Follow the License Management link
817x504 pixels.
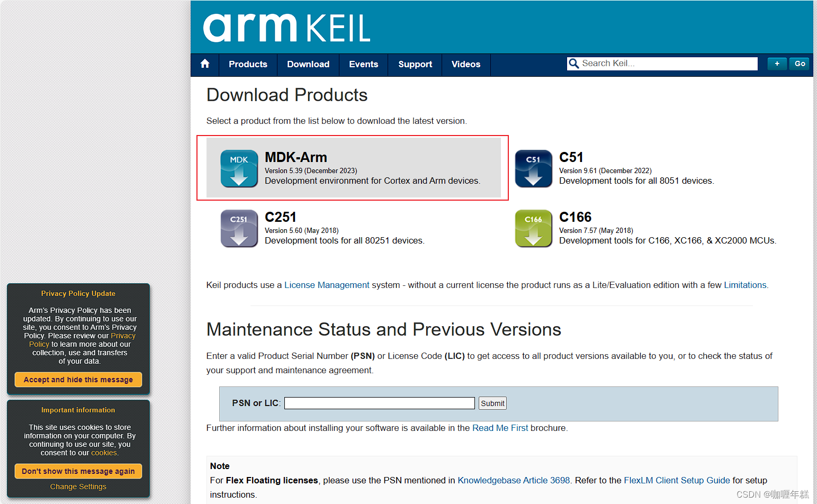327,285
